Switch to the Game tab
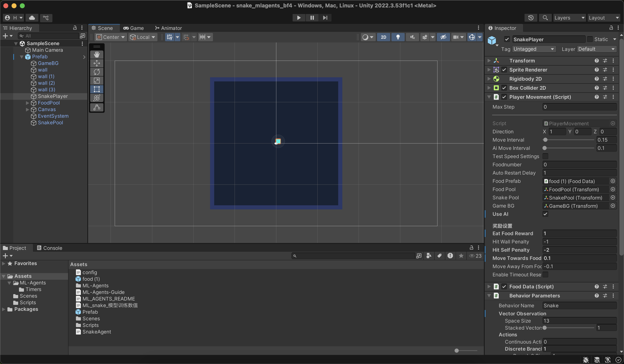 (134, 28)
